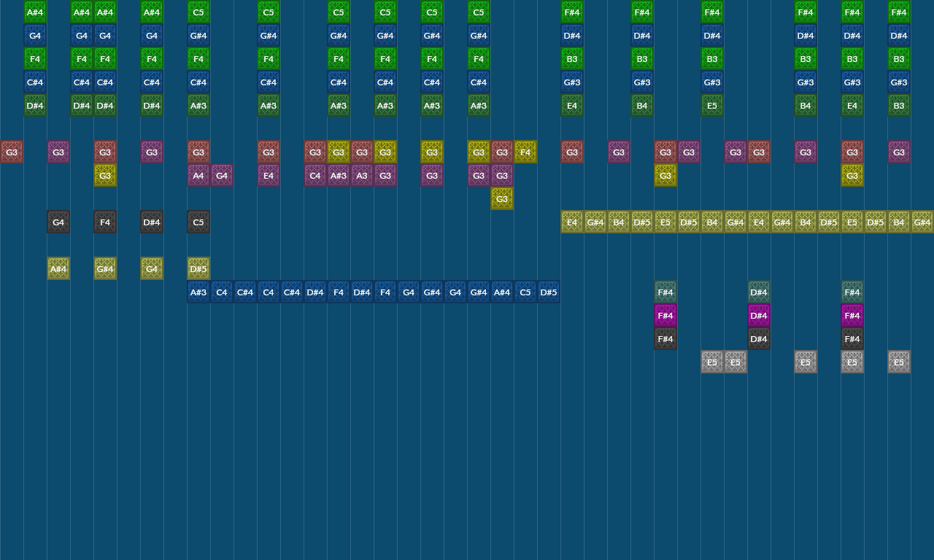Click the magenta F#4 note block

click(x=665, y=315)
